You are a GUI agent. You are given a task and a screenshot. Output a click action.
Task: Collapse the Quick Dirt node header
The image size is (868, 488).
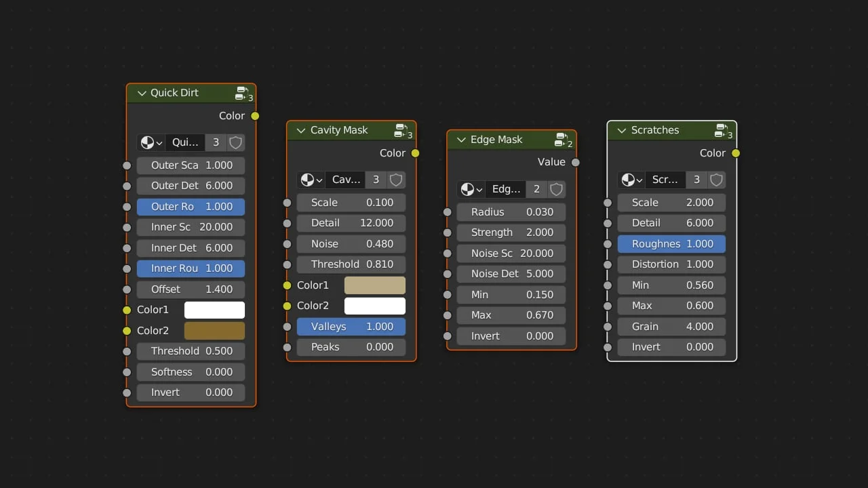coord(142,93)
